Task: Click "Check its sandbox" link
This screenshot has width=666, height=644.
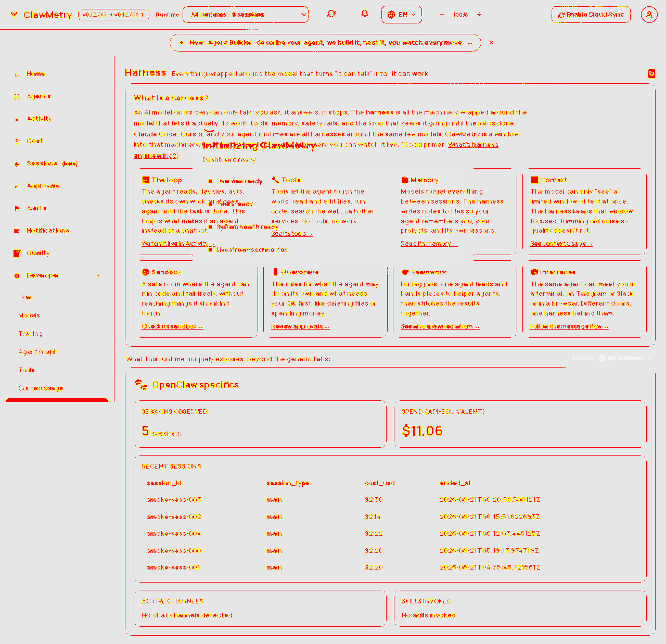Action: point(172,326)
